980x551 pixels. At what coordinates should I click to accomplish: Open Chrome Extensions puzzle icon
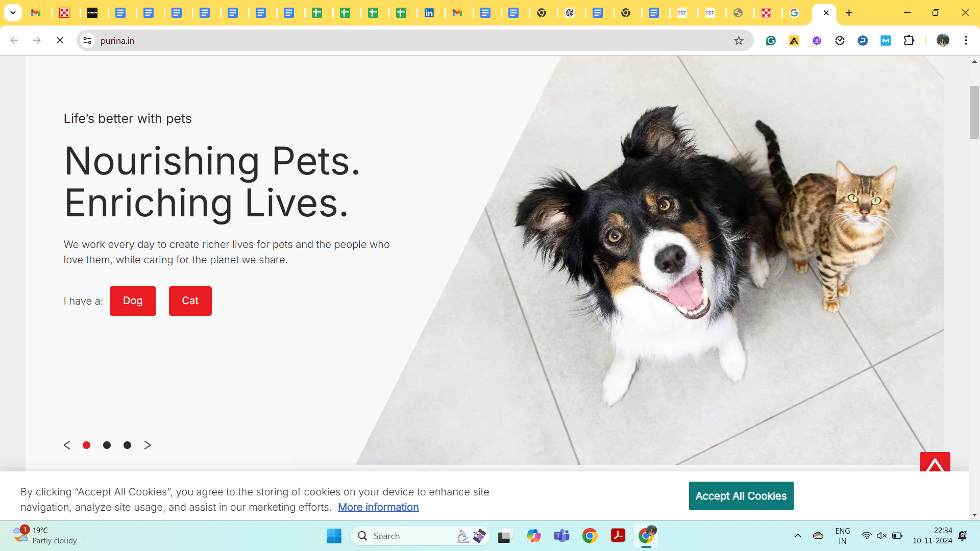(x=909, y=41)
